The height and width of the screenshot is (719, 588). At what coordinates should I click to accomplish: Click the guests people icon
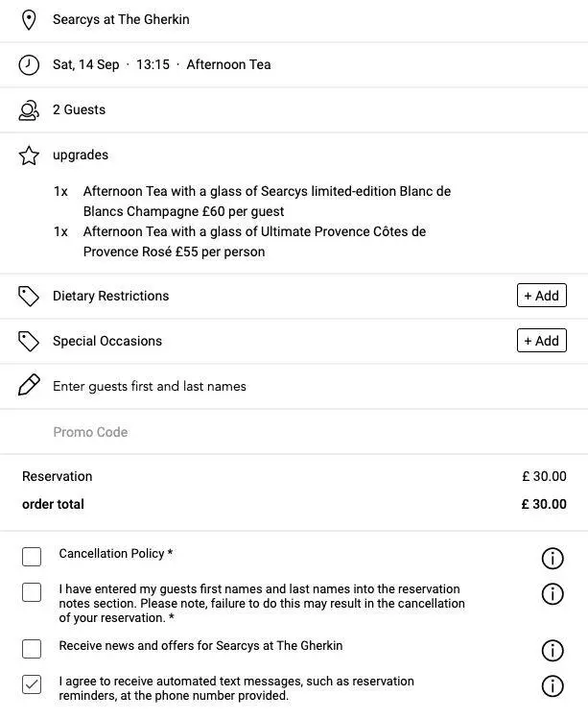point(29,110)
